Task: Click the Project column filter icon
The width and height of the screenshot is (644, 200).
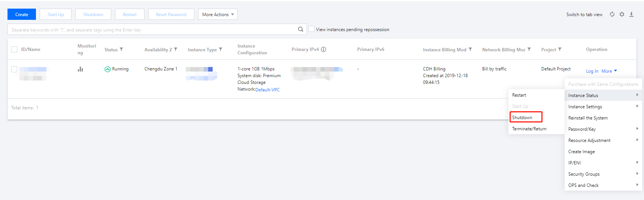Action: (x=560, y=49)
